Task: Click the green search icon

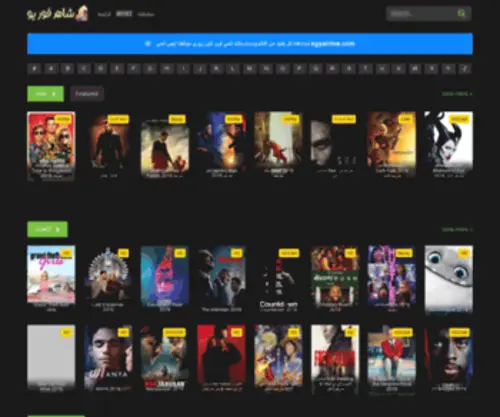Action: [461, 13]
